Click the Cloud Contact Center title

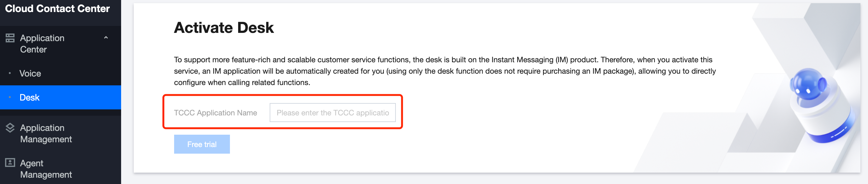[57, 9]
